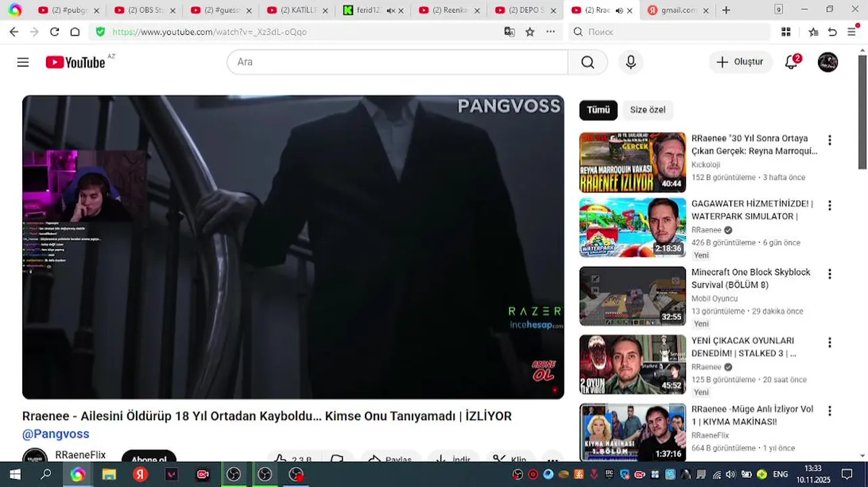Open the Reyna Marroquin thumbnail video
This screenshot has height=487, width=868.
click(632, 162)
